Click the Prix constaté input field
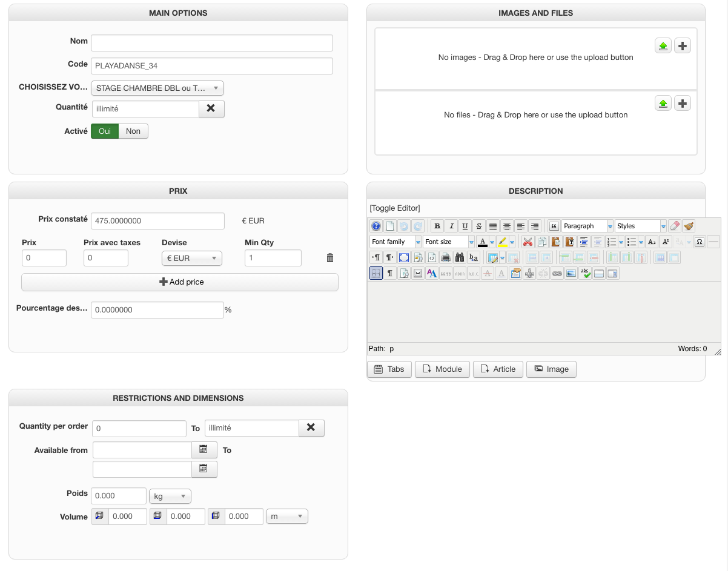The image size is (728, 571). click(x=157, y=220)
